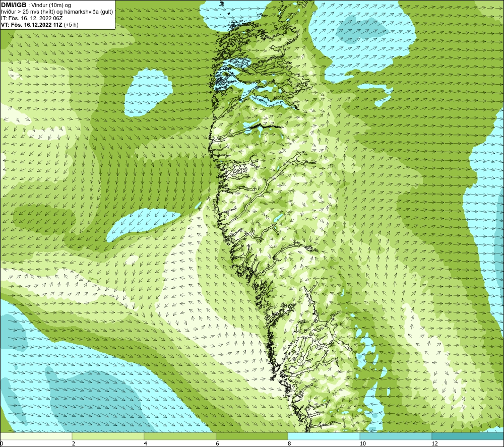This screenshot has width=504, height=447.
Task: Click the 'VT: Fös. 16.12.2022 11Z (+5 h)' line
Action: (x=39, y=25)
